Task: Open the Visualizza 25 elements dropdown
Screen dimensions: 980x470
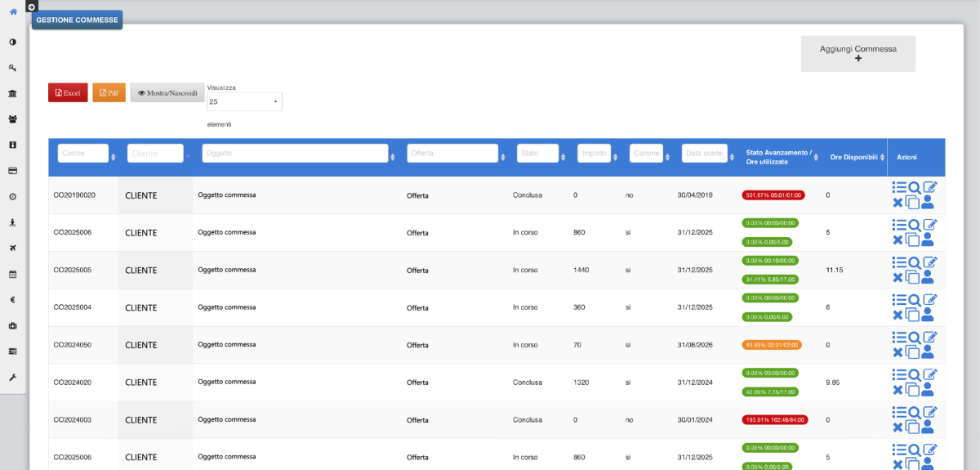Action: [x=244, y=101]
